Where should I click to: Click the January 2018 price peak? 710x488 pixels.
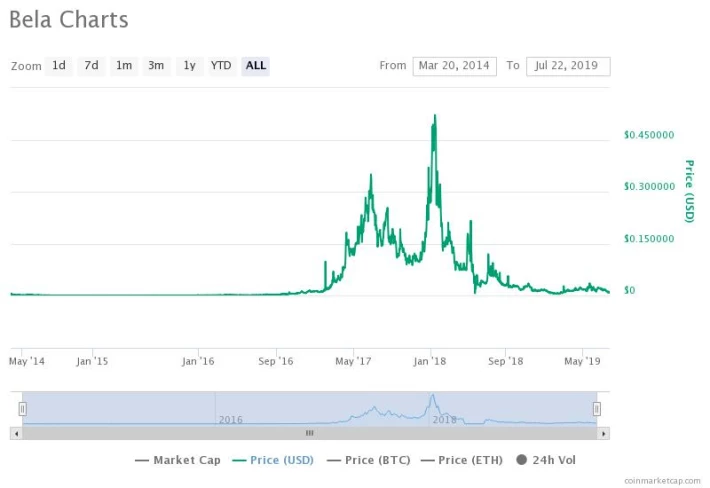(435, 116)
